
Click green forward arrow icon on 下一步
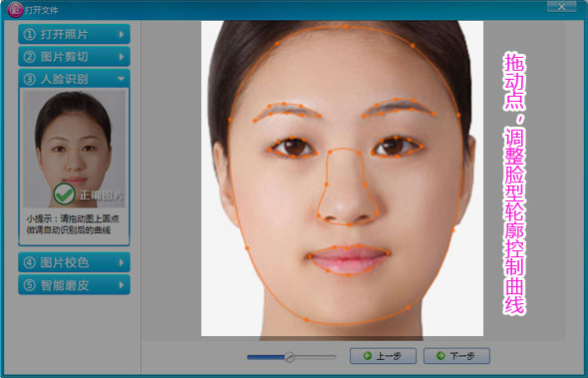[x=441, y=356]
